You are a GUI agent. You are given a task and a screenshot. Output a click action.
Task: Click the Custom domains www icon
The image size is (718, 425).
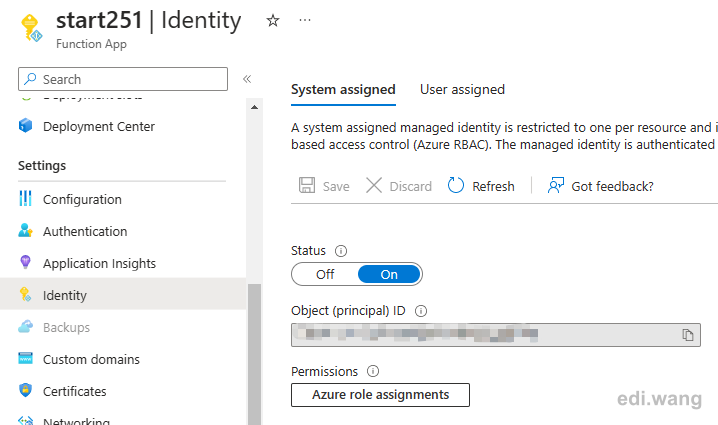pos(26,358)
